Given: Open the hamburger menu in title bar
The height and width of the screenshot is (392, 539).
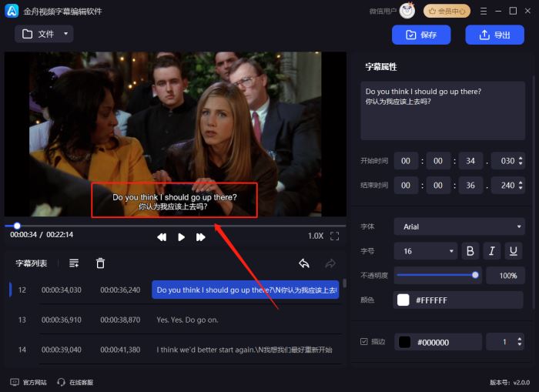Looking at the screenshot, I should 484,12.
